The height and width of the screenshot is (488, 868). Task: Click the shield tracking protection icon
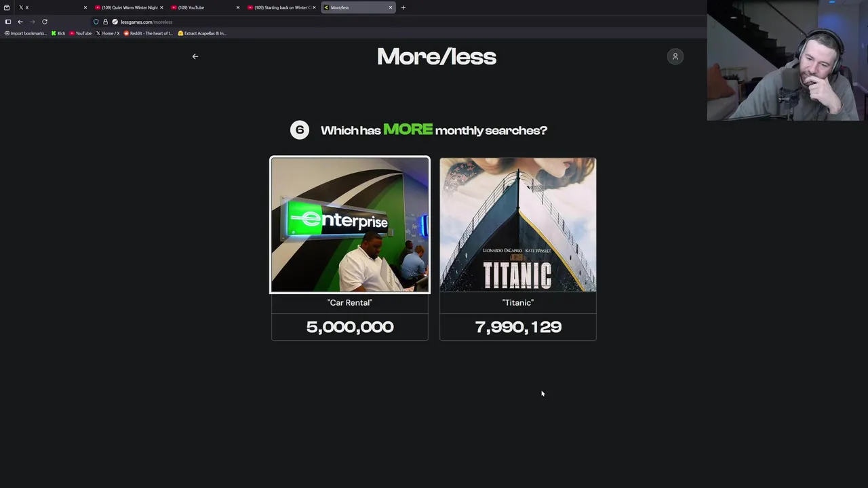(96, 22)
